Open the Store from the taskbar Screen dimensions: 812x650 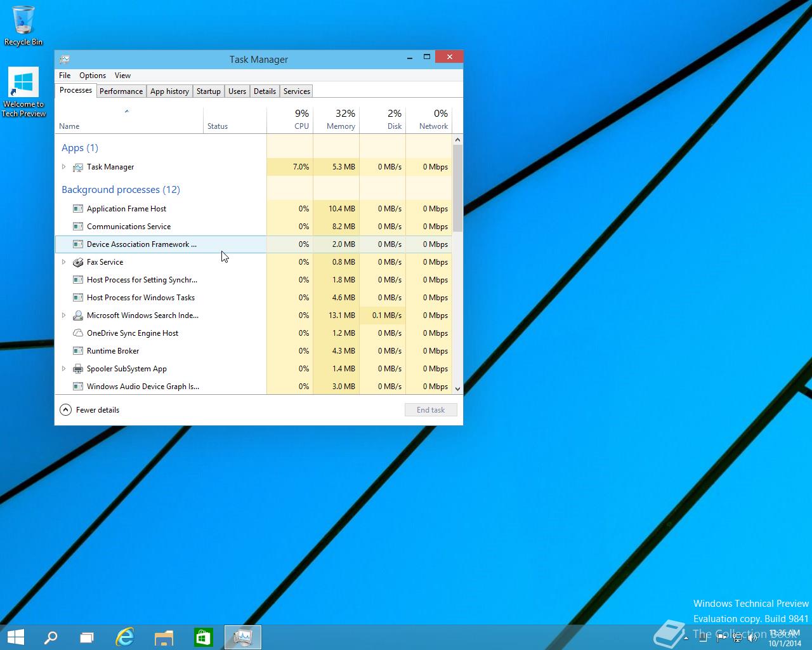coord(204,637)
